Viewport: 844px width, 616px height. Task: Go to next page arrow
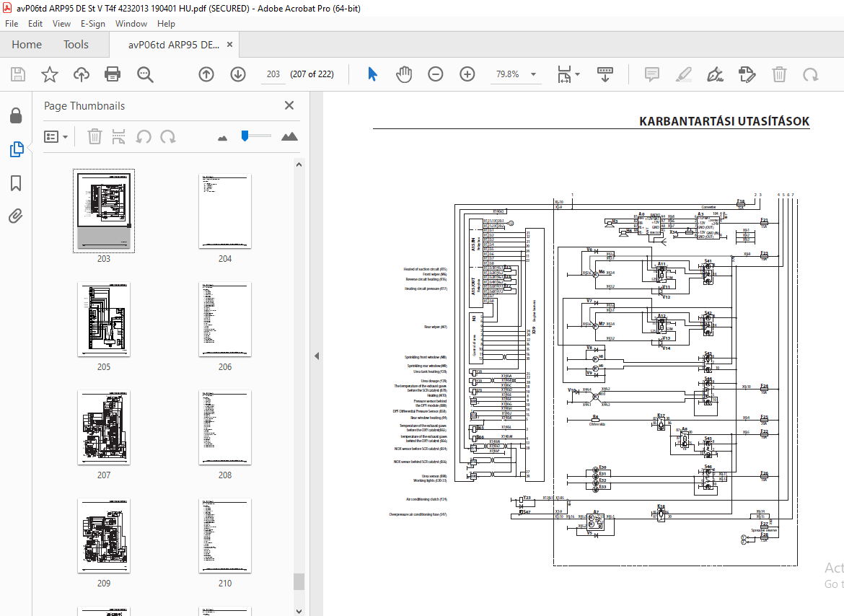coord(238,74)
